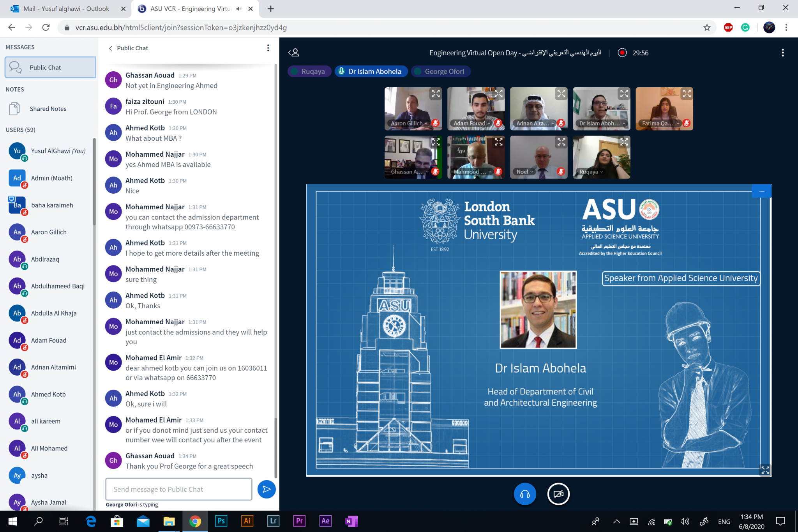Open the Dr Islam Aboh... webcam name dropdown
The image size is (798, 532).
point(602,123)
